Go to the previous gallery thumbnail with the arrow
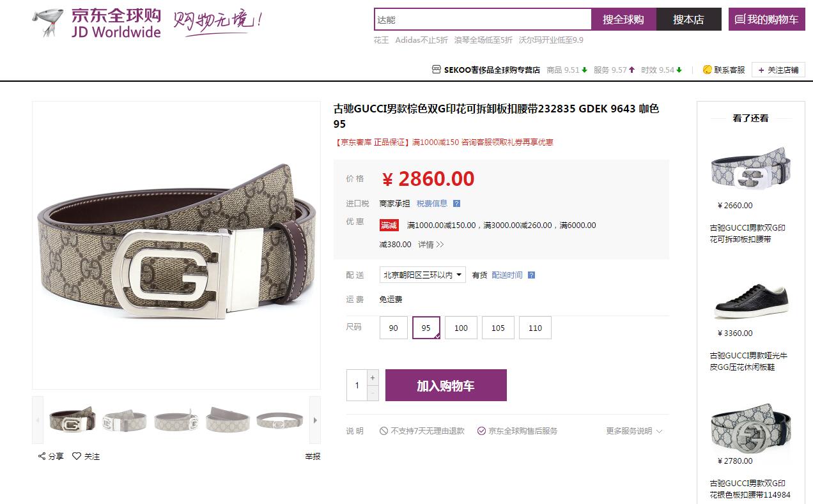 [x=38, y=420]
